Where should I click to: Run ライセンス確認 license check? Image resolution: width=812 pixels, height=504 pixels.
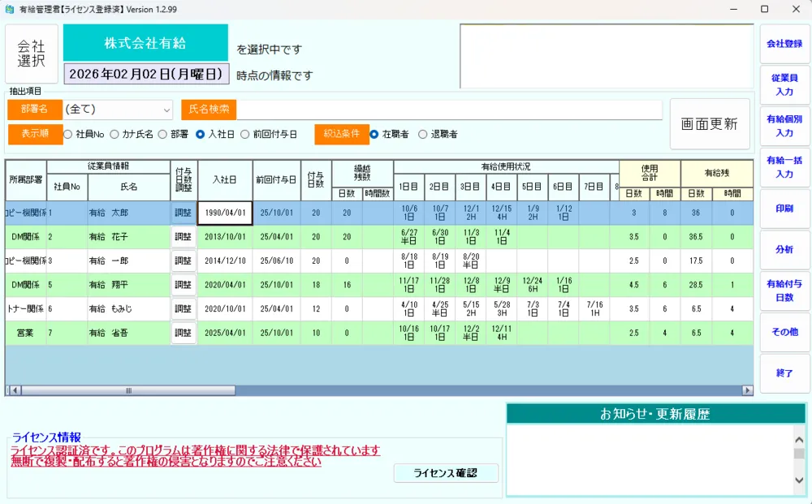445,473
